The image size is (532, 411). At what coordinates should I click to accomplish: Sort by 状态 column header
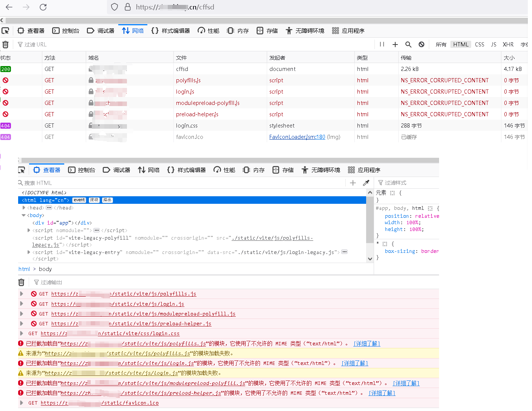pos(21,58)
